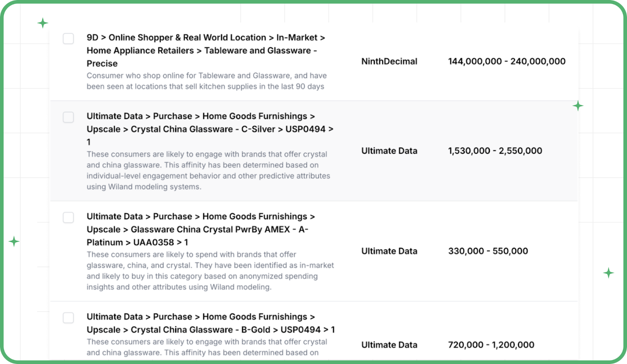This screenshot has width=627, height=364.
Task: Click the Glassware China Crystal PwrBy AMEX title
Action: [x=201, y=229]
